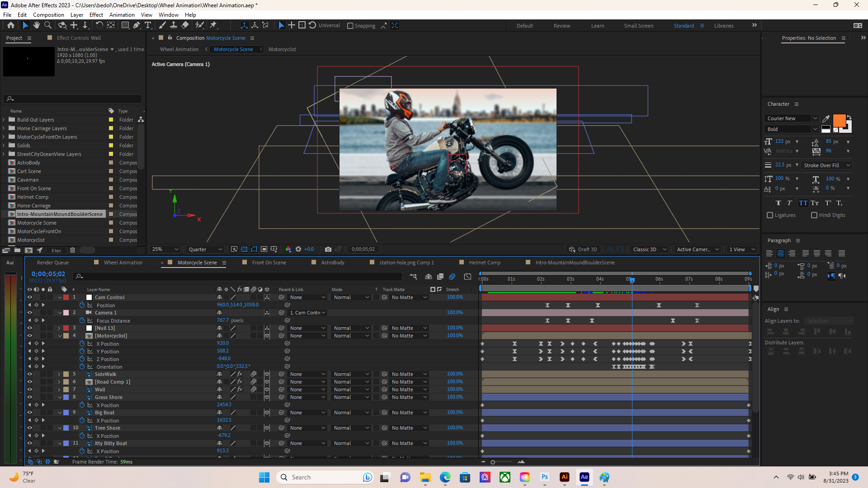Open the Quarter resolution dropdown
This screenshot has width=868, height=488.
pyautogui.click(x=206, y=249)
